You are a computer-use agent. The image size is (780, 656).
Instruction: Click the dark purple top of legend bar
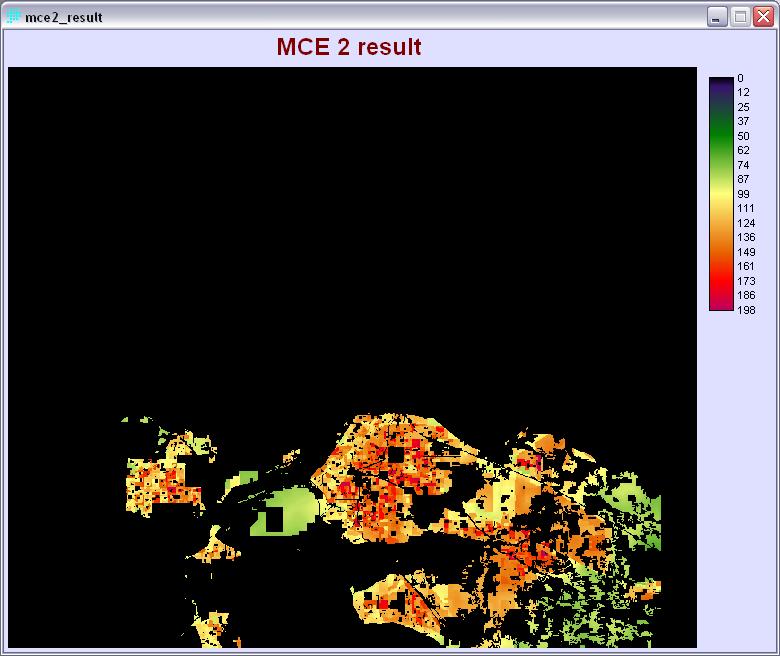[720, 83]
